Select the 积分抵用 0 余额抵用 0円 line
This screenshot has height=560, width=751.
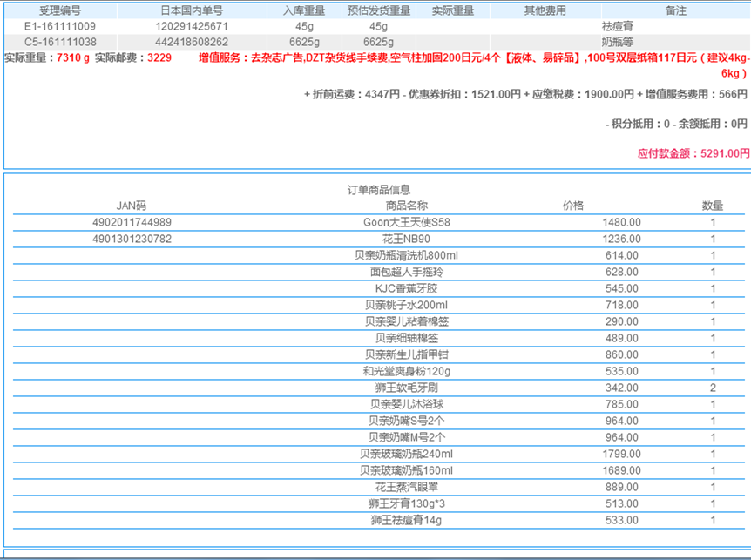point(676,124)
